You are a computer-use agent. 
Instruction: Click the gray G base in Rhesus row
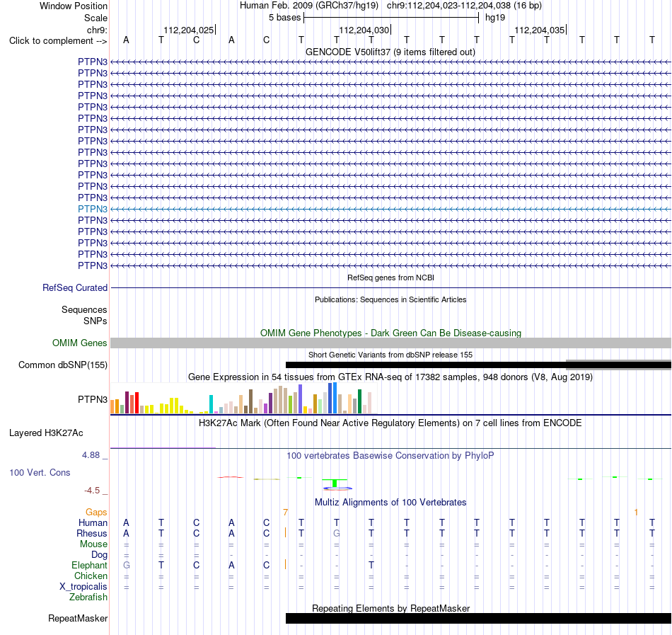tap(337, 533)
